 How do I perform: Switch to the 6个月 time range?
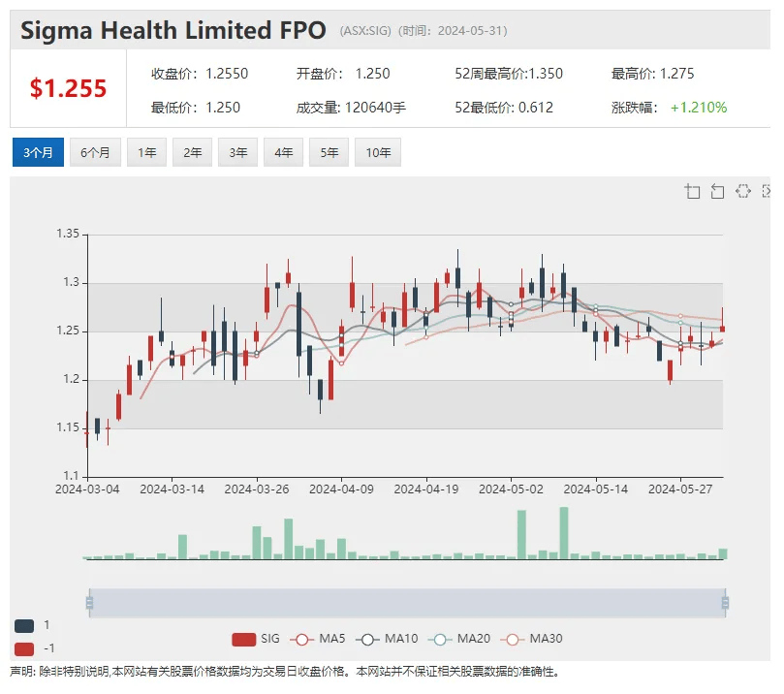pos(95,152)
